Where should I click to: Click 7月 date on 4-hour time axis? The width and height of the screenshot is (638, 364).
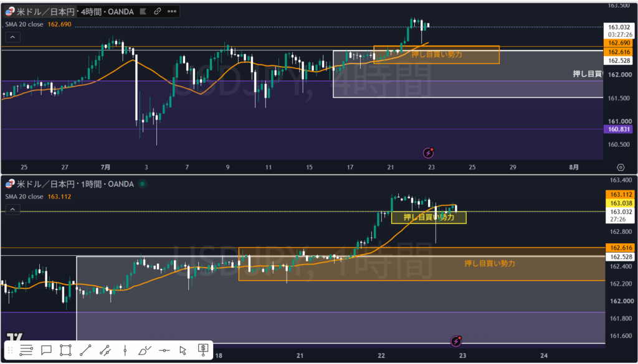pos(105,167)
